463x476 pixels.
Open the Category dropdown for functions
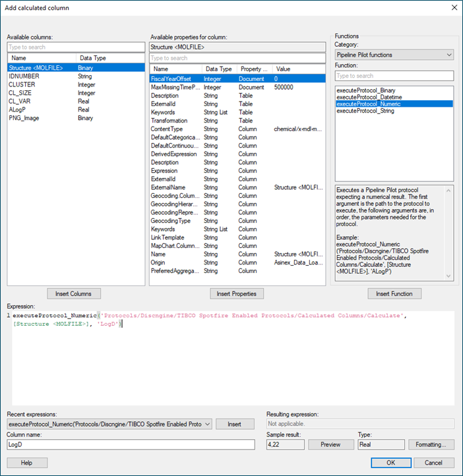click(x=394, y=55)
